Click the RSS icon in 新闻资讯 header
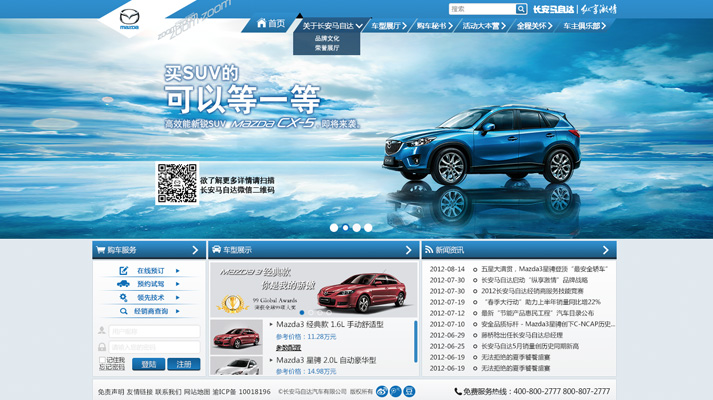713x400 pixels. coord(429,250)
